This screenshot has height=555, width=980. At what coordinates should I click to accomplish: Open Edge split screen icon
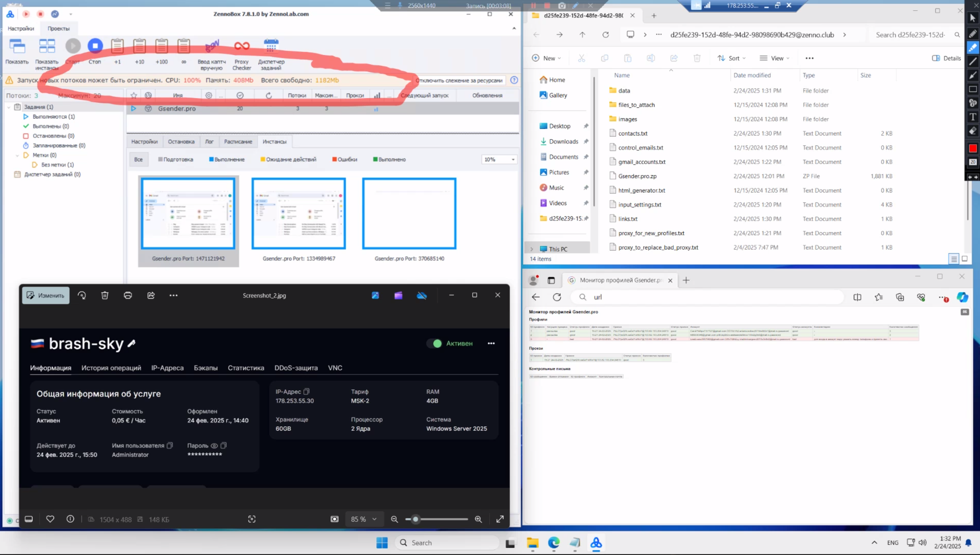click(x=857, y=297)
